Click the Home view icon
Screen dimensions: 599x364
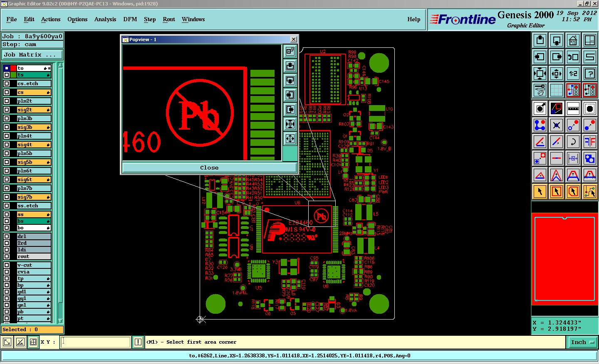(573, 40)
